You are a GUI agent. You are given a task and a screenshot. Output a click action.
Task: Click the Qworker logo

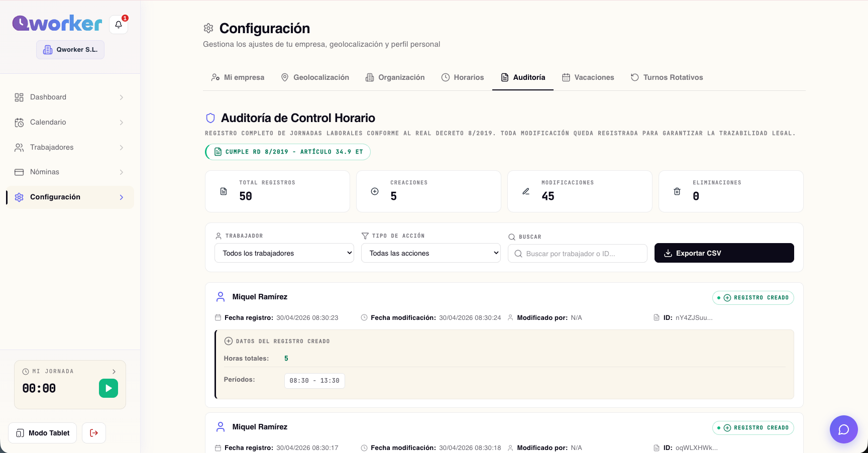tap(57, 23)
